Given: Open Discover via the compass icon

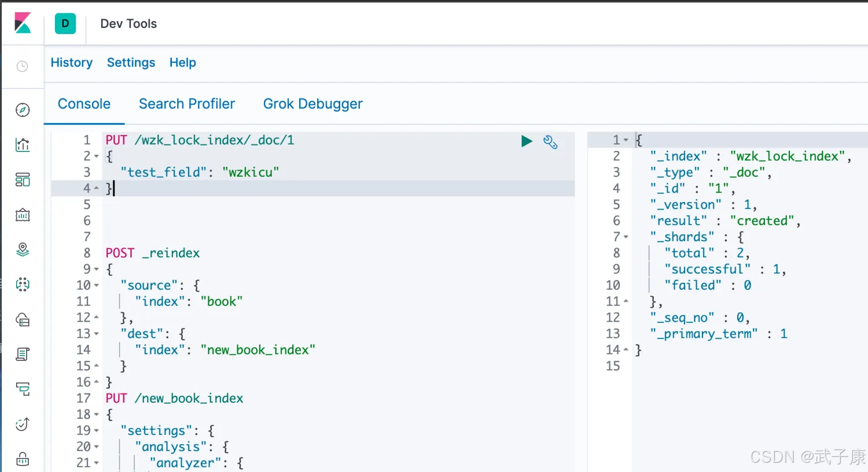Looking at the screenshot, I should [23, 110].
